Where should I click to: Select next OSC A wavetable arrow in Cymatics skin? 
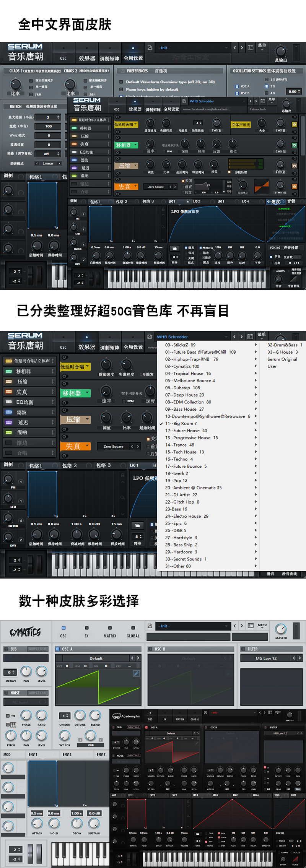pyautogui.click(x=138, y=658)
